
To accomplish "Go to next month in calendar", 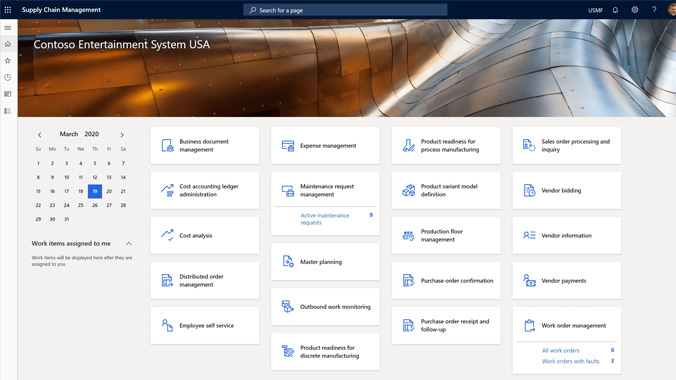I will click(122, 135).
